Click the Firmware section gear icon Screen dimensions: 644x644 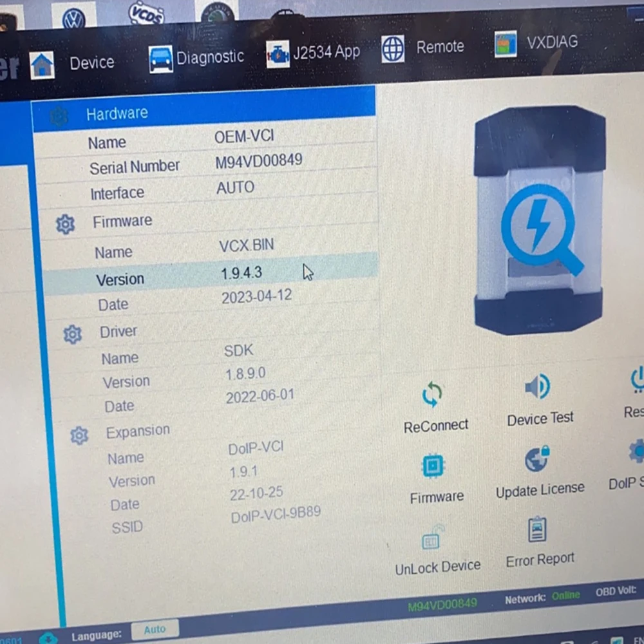65,224
